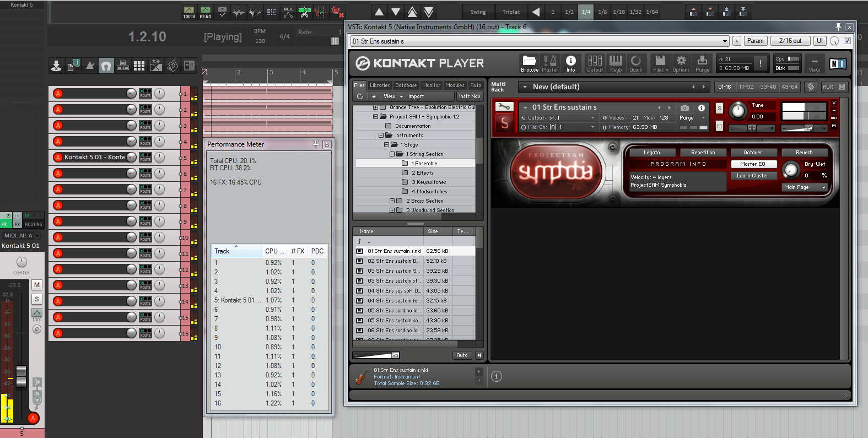Image resolution: width=868 pixels, height=438 pixels.
Task: Toggle record arm on Kontakt 5 01 track
Action: click(58, 158)
